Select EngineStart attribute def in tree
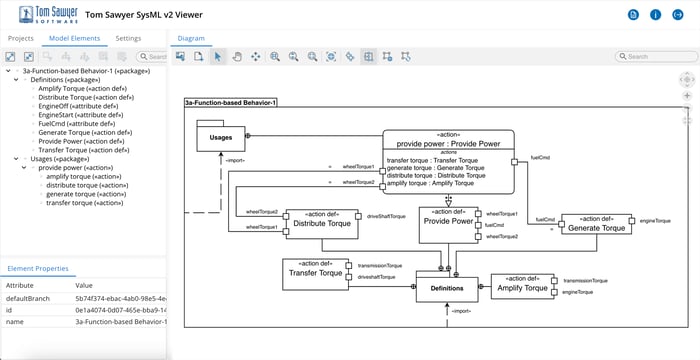 click(x=81, y=115)
